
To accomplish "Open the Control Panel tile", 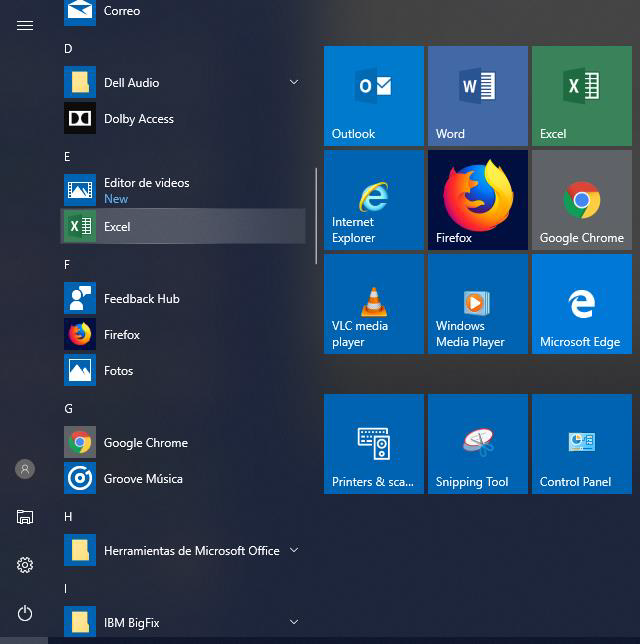I will pyautogui.click(x=582, y=444).
